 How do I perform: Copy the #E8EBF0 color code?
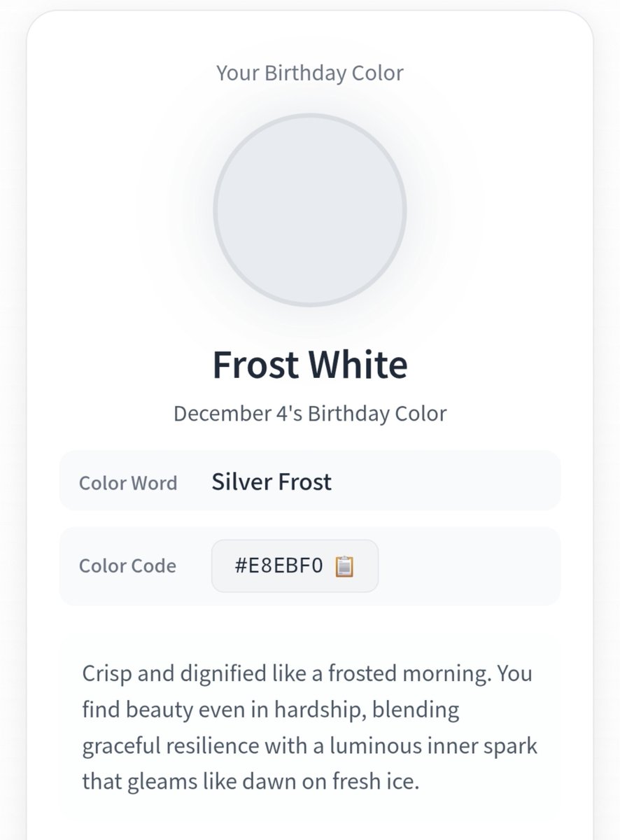click(x=295, y=566)
